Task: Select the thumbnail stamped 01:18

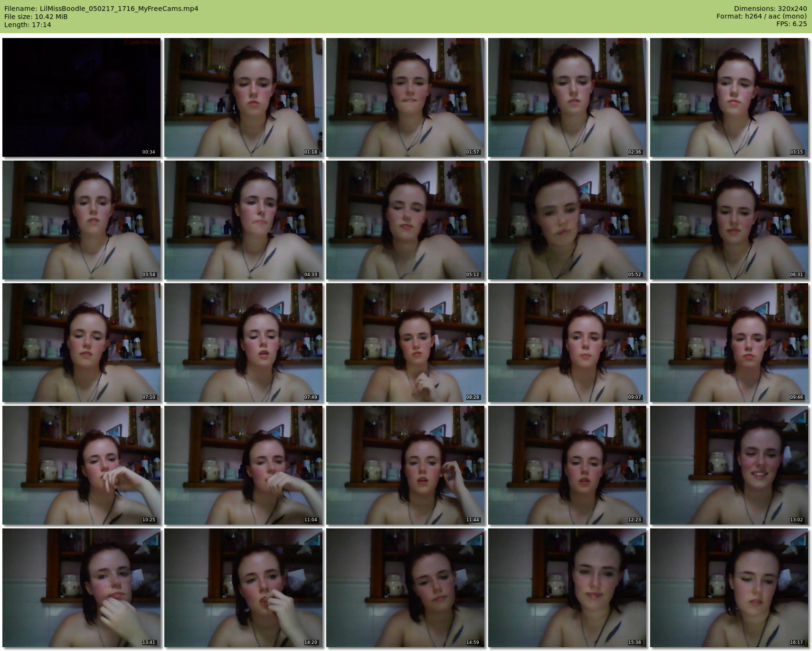Action: click(x=244, y=97)
